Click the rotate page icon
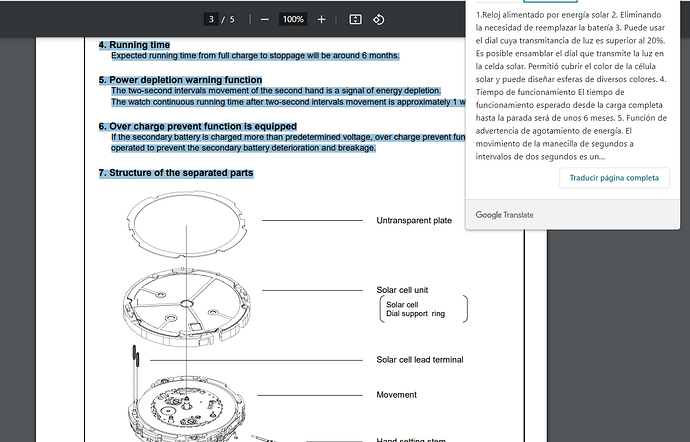The image size is (690, 442). [378, 19]
